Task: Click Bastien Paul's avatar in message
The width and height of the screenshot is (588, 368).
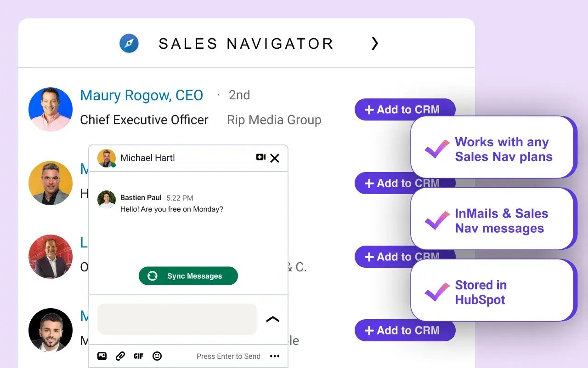Action: click(107, 200)
